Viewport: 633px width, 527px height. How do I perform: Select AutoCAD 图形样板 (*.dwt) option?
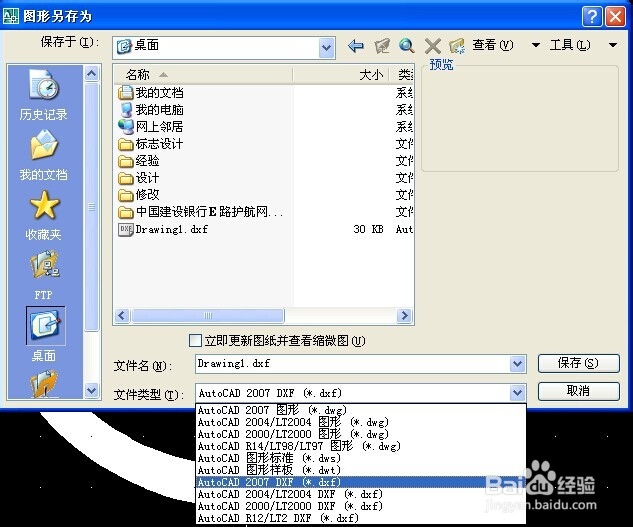pos(361,470)
